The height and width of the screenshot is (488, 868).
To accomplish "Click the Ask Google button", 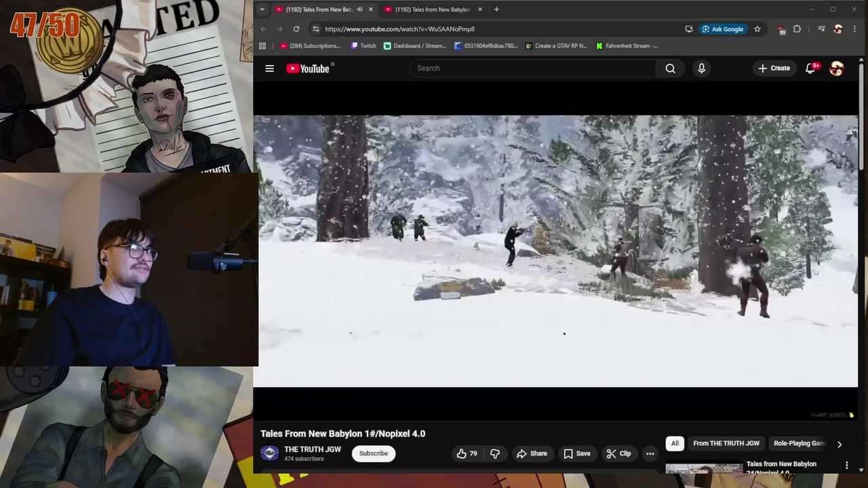I will click(x=722, y=29).
